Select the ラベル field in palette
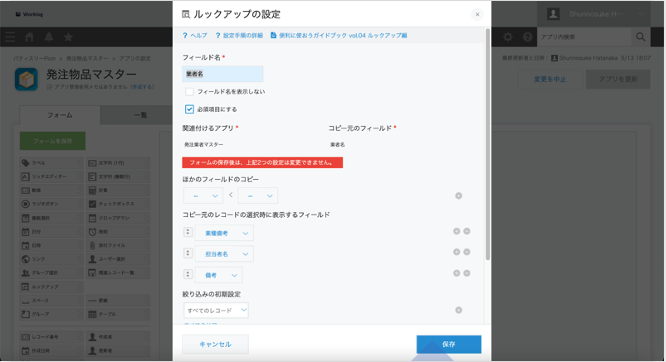This screenshot has width=666, height=362. pos(51,163)
